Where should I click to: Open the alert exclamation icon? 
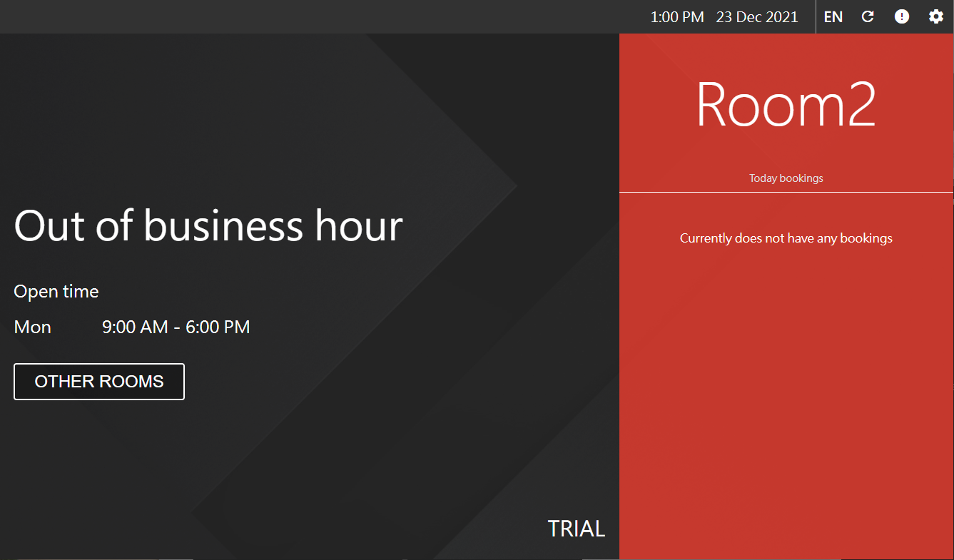[902, 16]
